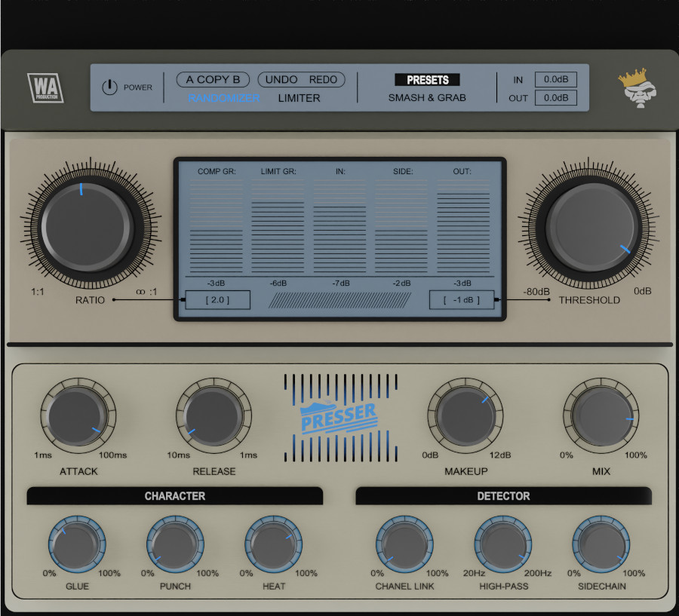
Task: Click the MAKEUP knob
Action: pyautogui.click(x=465, y=416)
